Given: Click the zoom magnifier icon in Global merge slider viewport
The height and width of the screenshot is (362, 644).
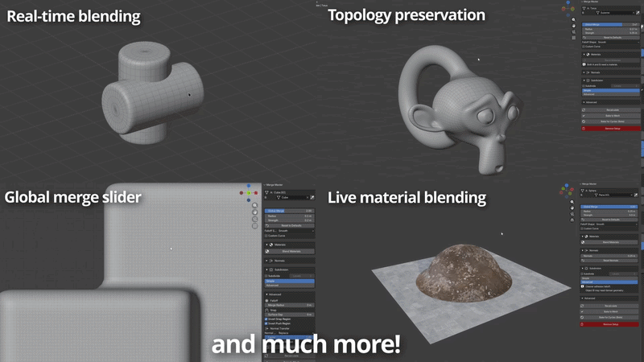Looking at the screenshot, I should pos(255,206).
